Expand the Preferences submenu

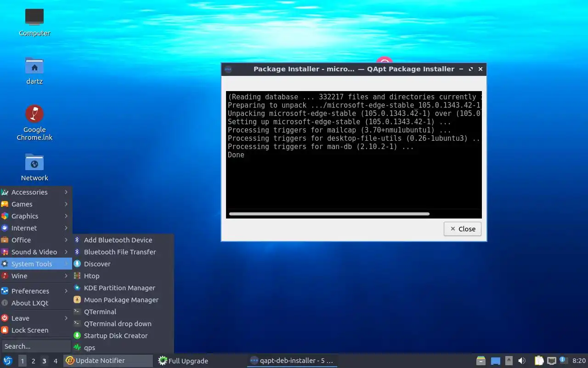[36, 291]
